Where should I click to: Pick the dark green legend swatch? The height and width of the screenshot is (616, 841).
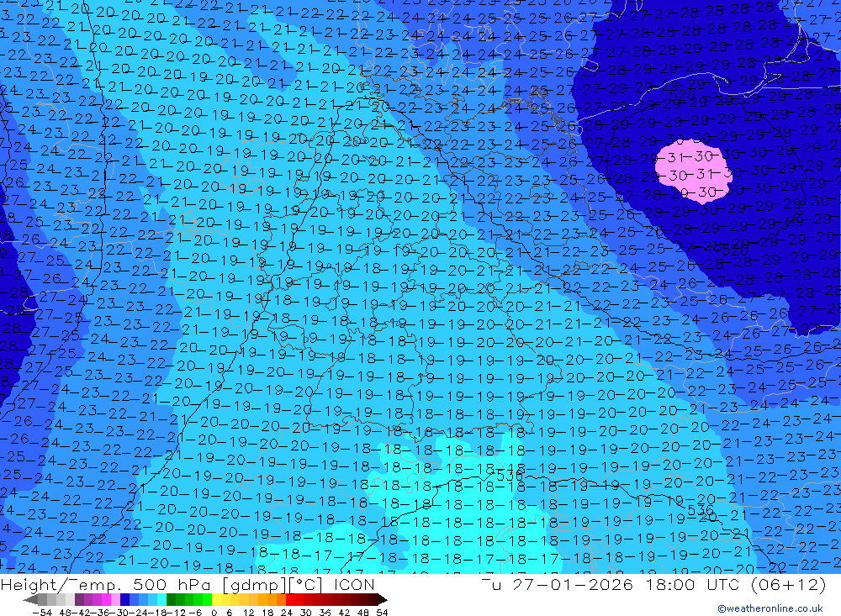pos(171,599)
